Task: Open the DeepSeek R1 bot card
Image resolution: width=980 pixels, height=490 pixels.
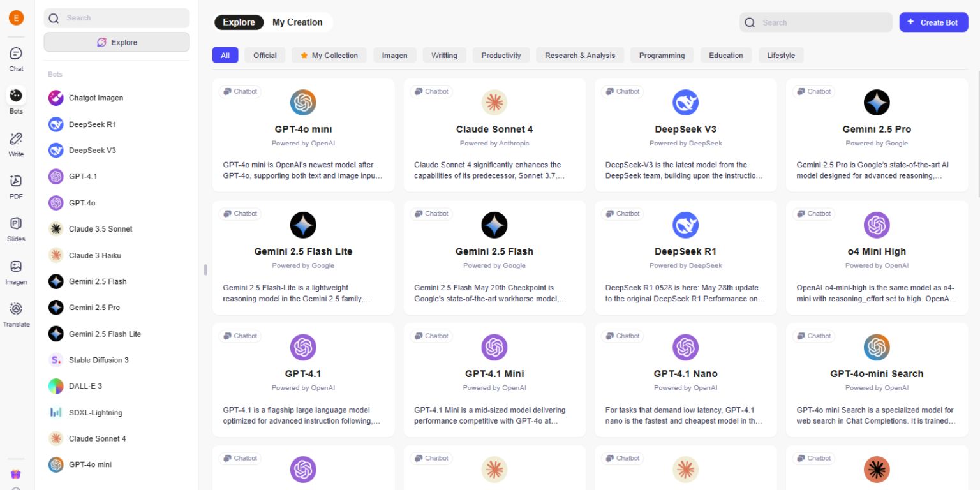Action: [x=686, y=257]
